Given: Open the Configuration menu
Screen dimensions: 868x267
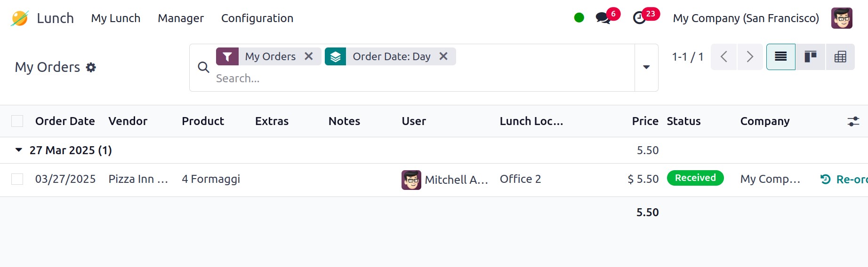Looking at the screenshot, I should pyautogui.click(x=257, y=18).
